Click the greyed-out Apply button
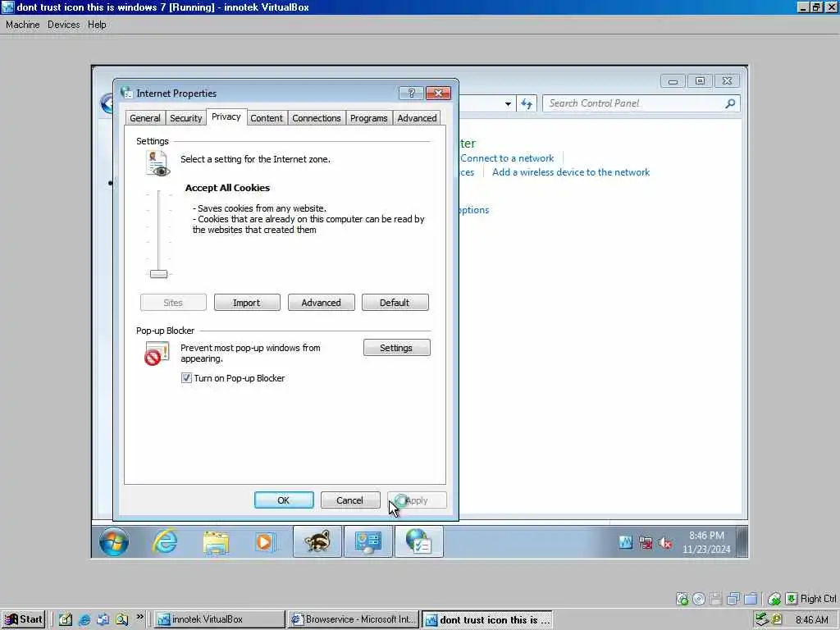Screen dimensions: 840x630 pos(417,500)
